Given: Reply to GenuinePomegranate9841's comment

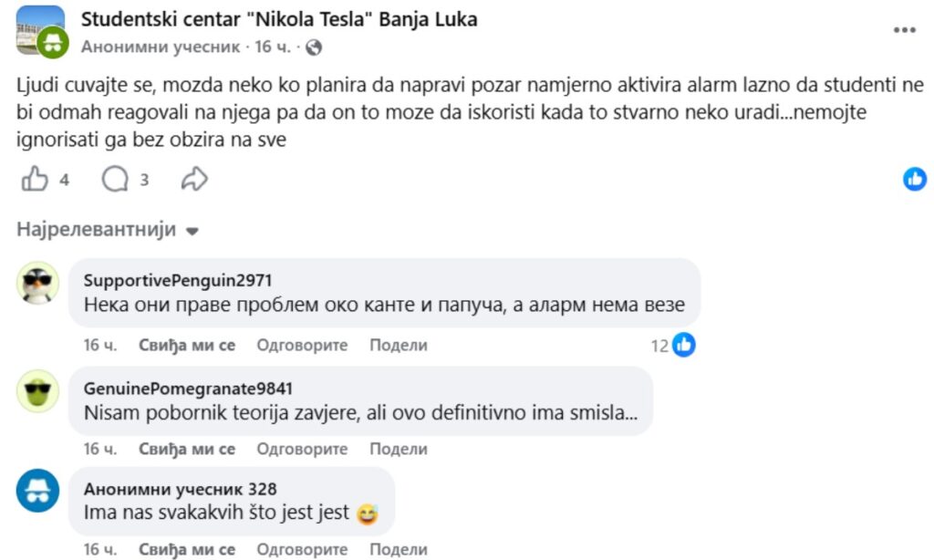Looking at the screenshot, I should click(302, 450).
